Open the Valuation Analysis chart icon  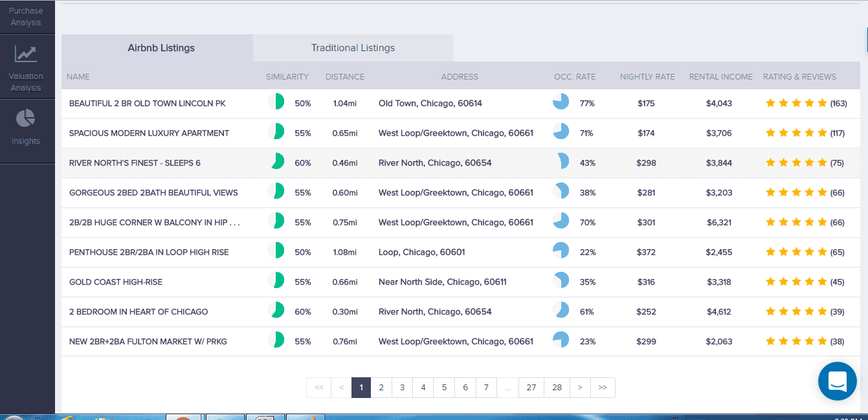pyautogui.click(x=26, y=54)
